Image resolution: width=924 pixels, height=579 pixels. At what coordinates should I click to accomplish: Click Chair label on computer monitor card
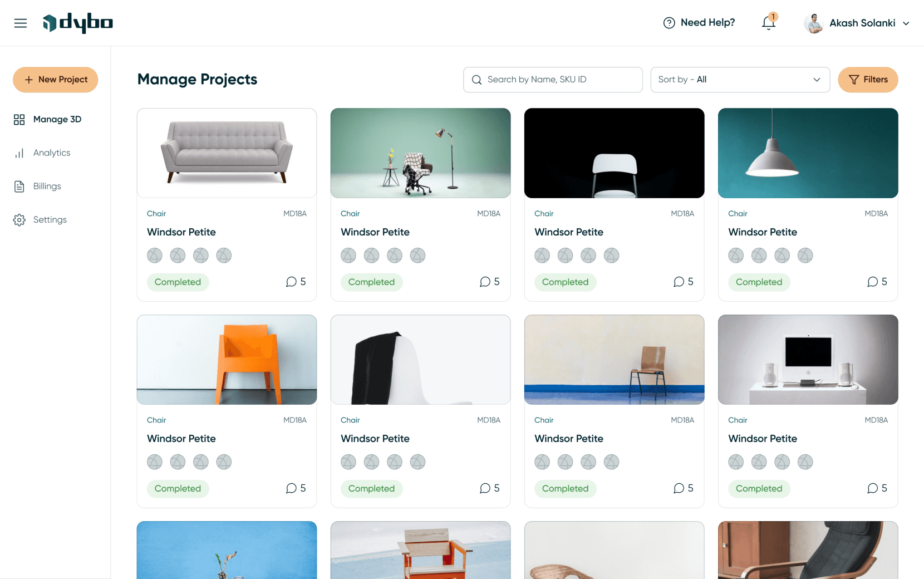coord(738,420)
